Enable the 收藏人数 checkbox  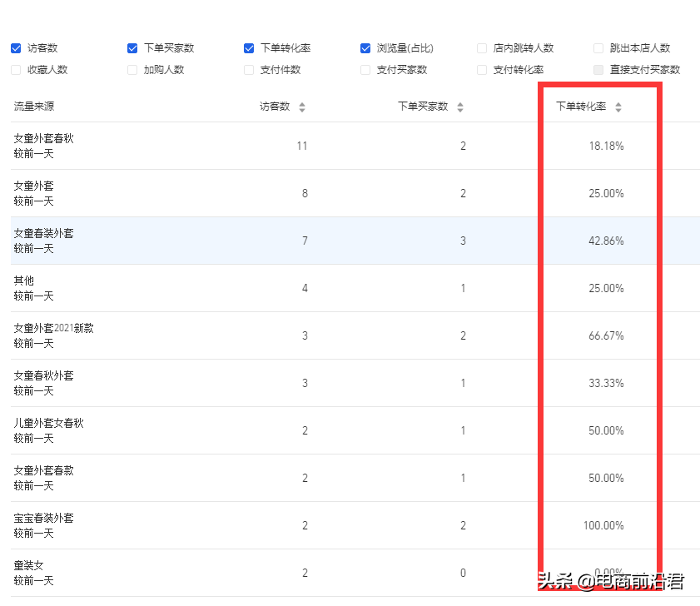pyautogui.click(x=15, y=69)
